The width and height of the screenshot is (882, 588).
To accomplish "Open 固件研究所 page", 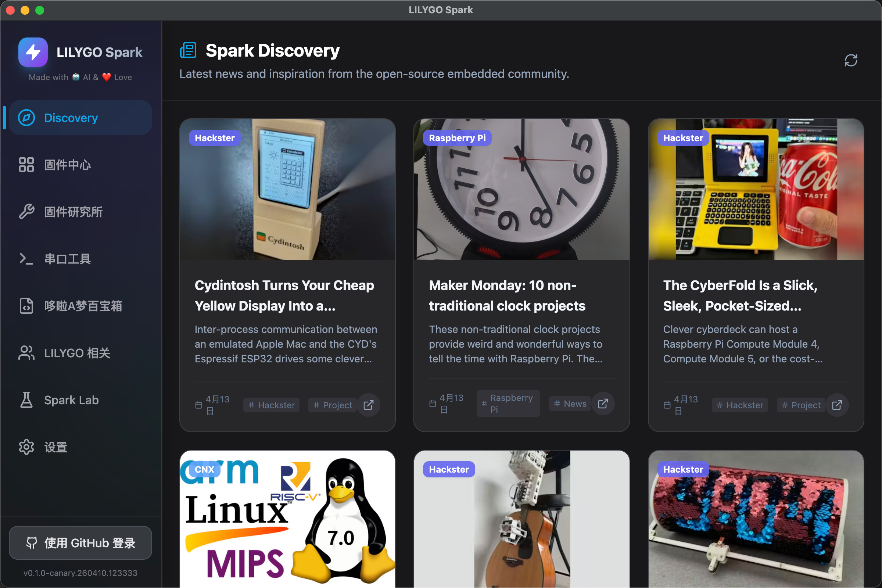I will point(80,212).
